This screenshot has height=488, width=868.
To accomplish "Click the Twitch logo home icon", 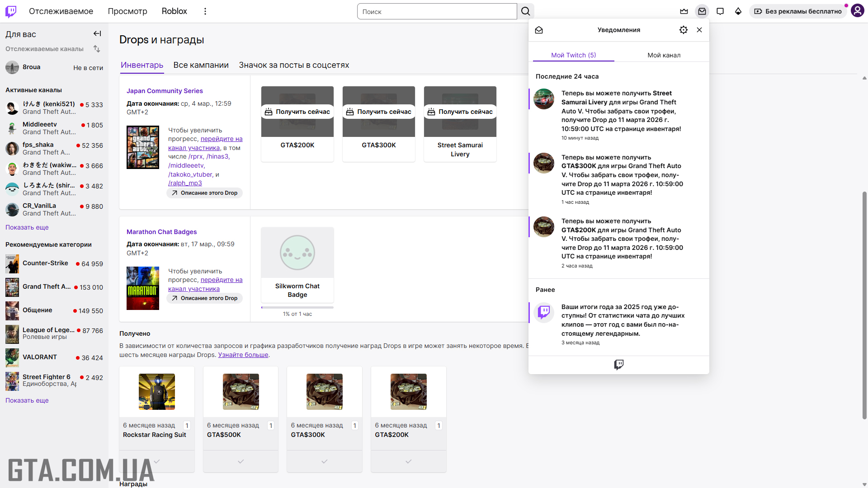I will pos(11,11).
